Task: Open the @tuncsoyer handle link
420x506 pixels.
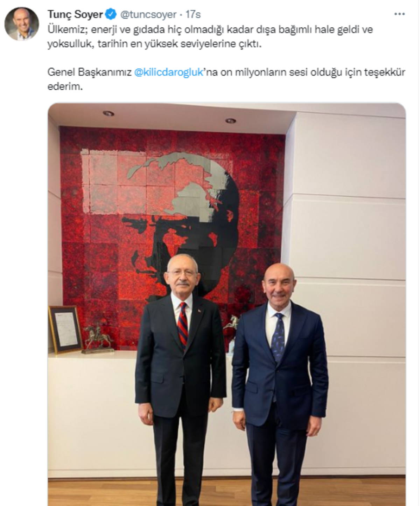Action: tap(148, 15)
